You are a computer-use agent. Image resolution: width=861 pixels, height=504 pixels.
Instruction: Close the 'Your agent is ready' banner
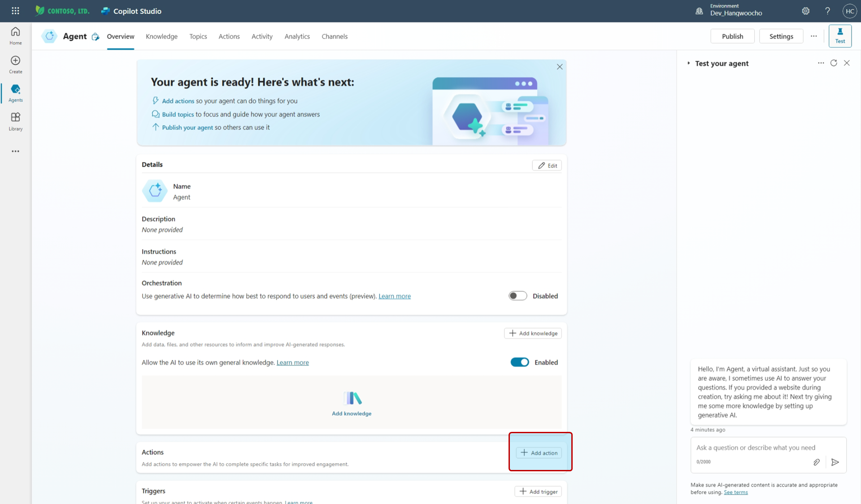coord(560,67)
